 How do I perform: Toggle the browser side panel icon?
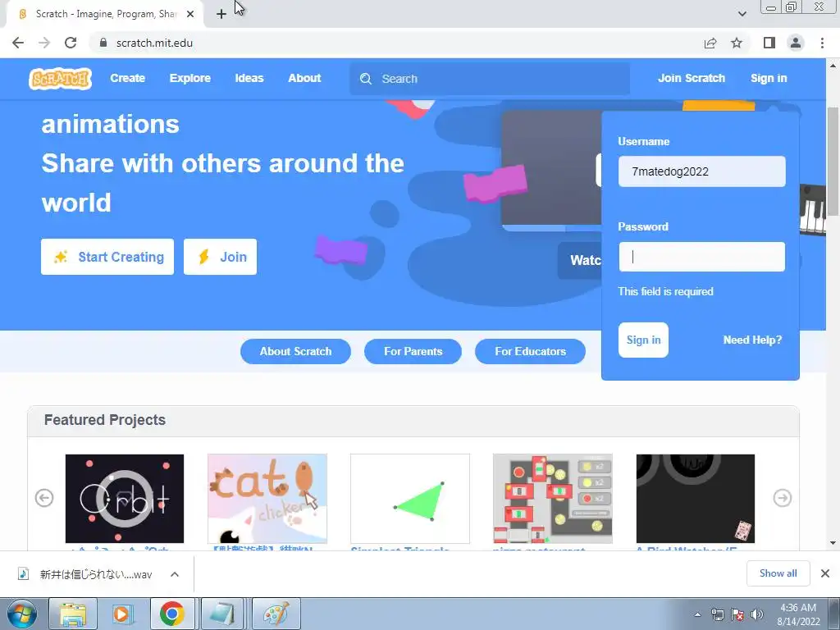coord(769,43)
